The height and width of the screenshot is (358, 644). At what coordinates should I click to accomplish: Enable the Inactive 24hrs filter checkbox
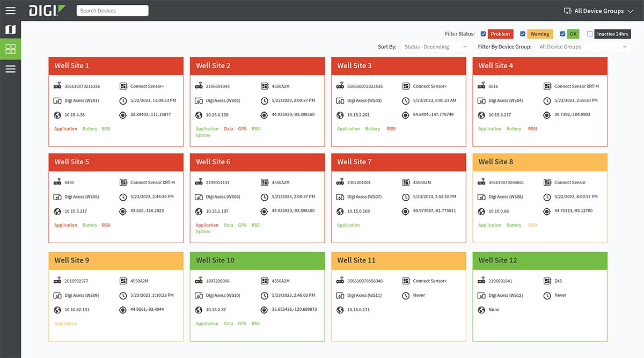[x=590, y=34]
